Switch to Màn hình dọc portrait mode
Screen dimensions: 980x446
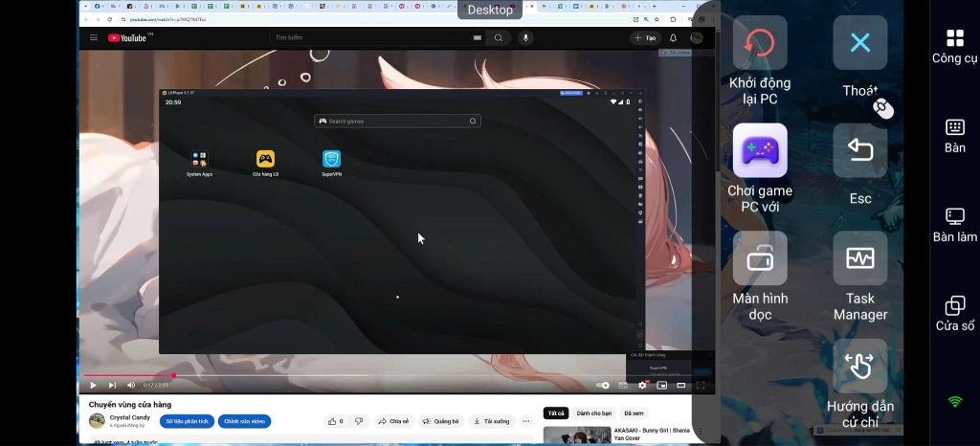(760, 258)
